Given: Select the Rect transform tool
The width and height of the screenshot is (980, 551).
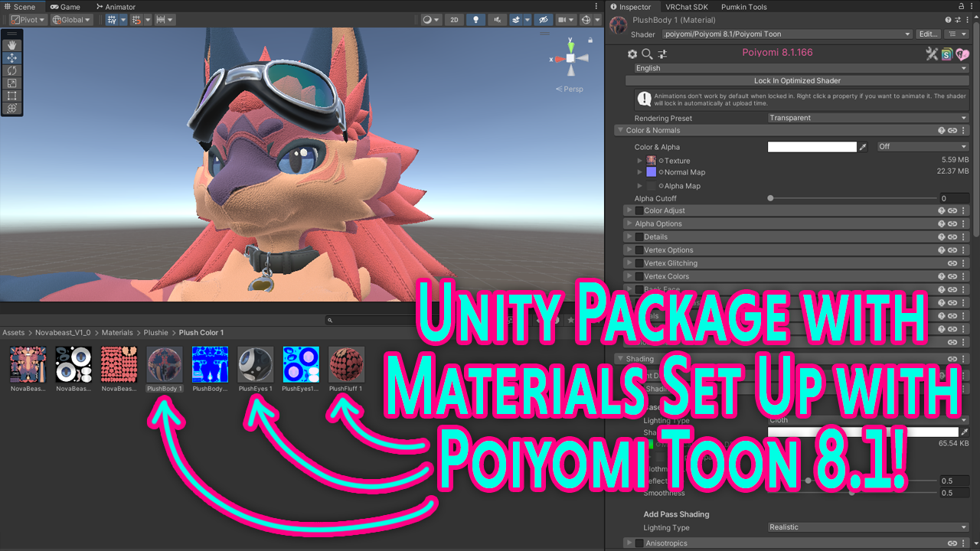Looking at the screenshot, I should tap(11, 96).
